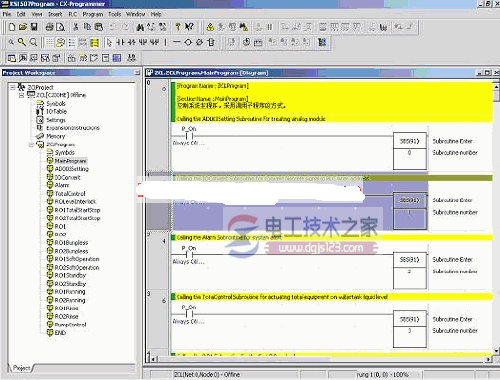Image resolution: width=500 pixels, height=380 pixels.
Task: Open the Help menu
Action: (x=156, y=14)
